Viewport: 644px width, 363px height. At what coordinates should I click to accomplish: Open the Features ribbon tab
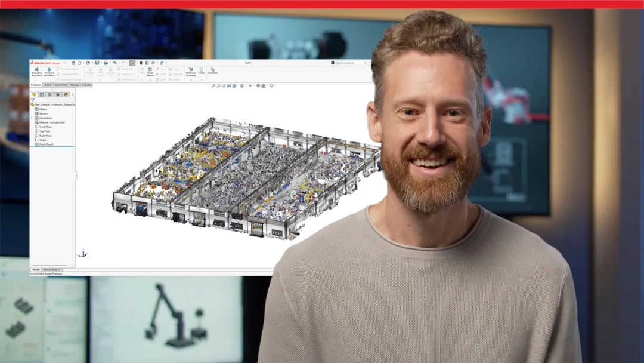[x=36, y=85]
